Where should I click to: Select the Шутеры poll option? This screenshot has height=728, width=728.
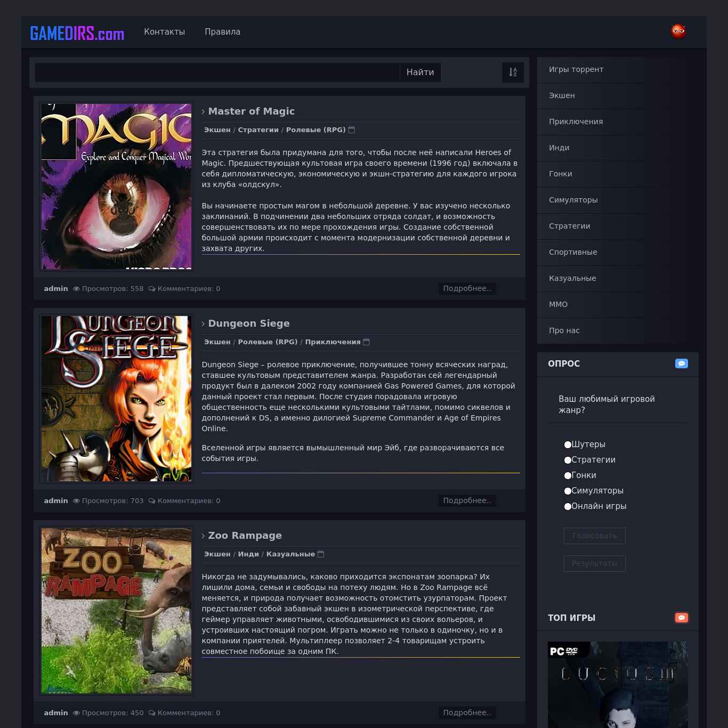tap(568, 444)
